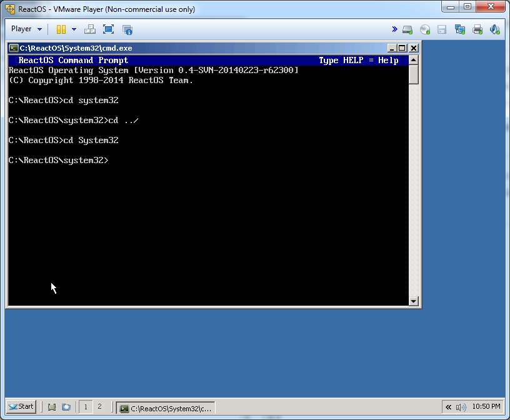
Task: Click the last 'C:\ReactOS\system32>' prompt
Action: (59, 161)
